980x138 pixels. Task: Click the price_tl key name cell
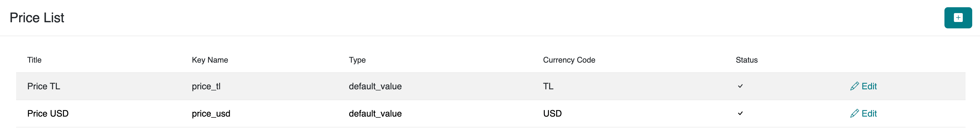click(206, 86)
